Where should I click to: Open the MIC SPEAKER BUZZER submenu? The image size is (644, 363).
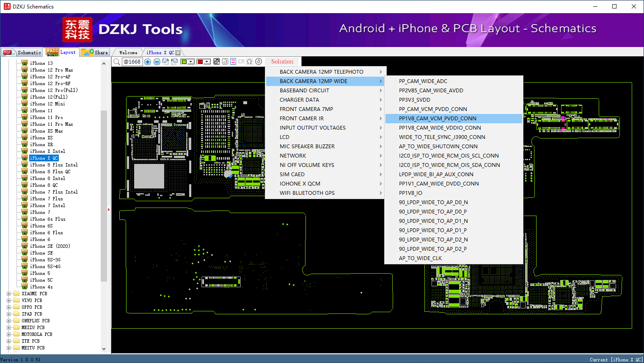[x=326, y=146]
